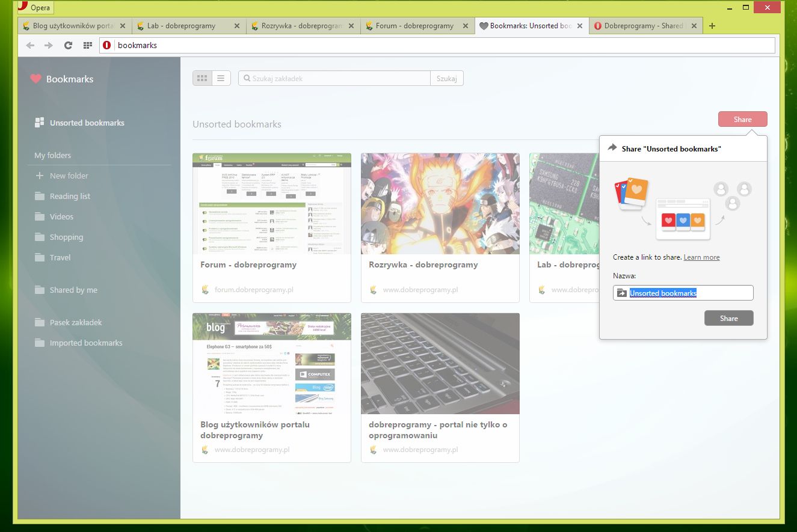Go forward with the forward arrow
Image resolution: width=797 pixels, height=532 pixels.
[49, 45]
